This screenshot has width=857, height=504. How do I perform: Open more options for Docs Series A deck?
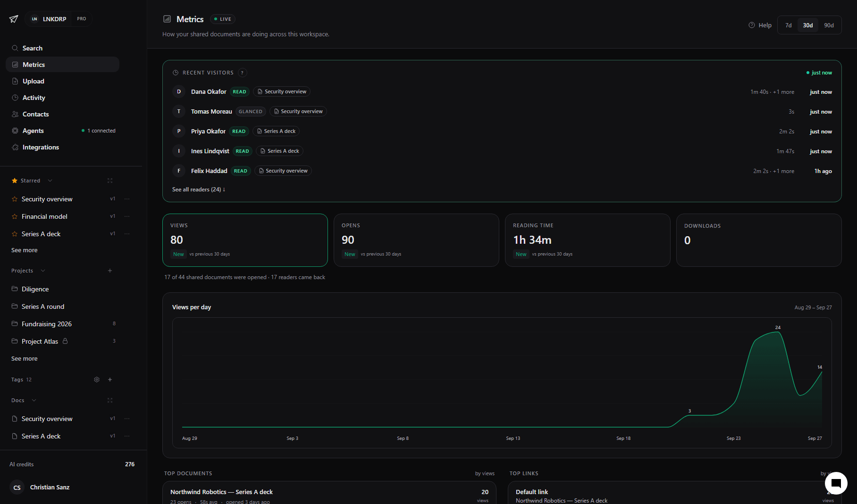[127, 436]
